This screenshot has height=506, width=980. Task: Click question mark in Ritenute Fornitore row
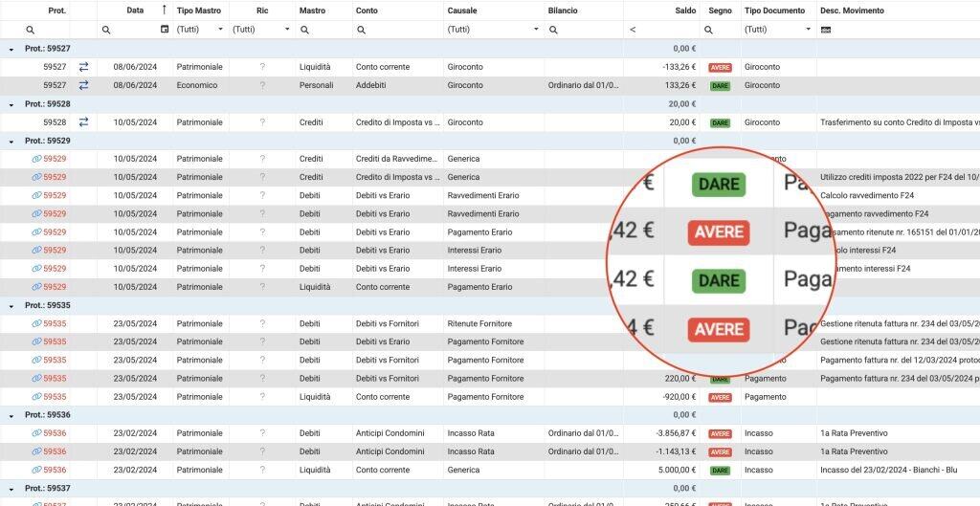pos(262,323)
